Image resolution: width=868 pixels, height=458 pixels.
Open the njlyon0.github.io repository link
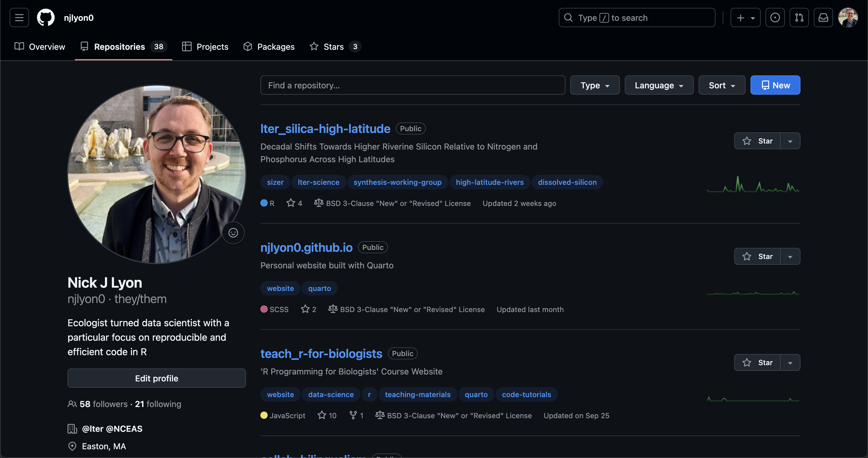tap(306, 247)
